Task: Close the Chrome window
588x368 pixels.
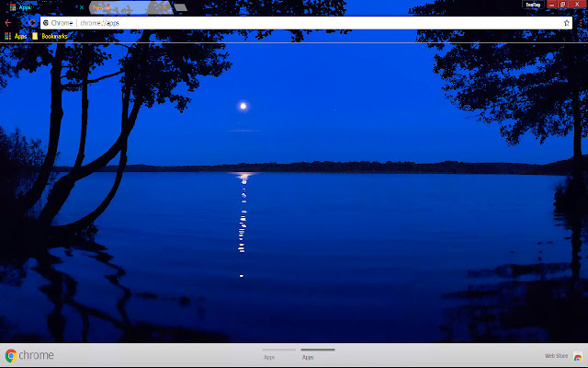Action: (578, 5)
